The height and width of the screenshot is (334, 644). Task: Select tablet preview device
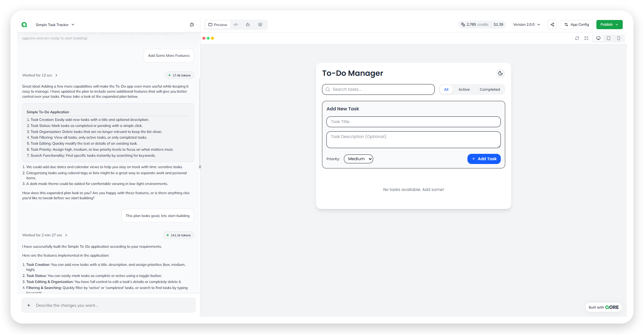click(608, 38)
